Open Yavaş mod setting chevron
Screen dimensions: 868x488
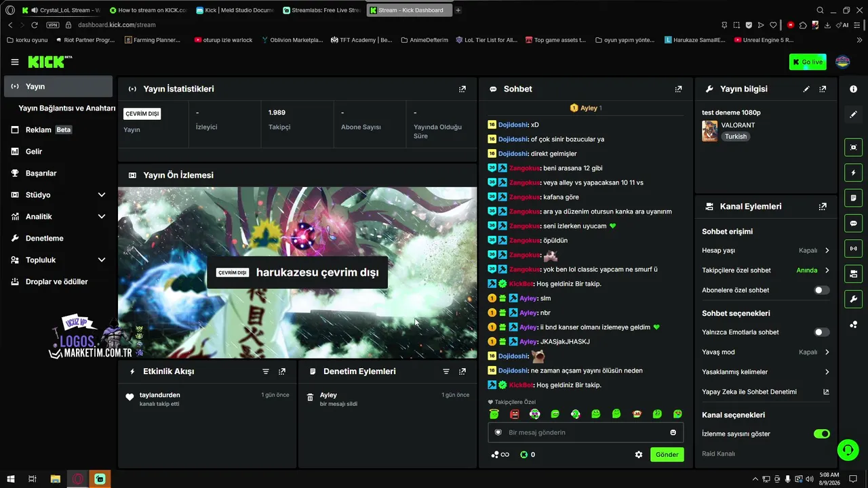click(827, 352)
